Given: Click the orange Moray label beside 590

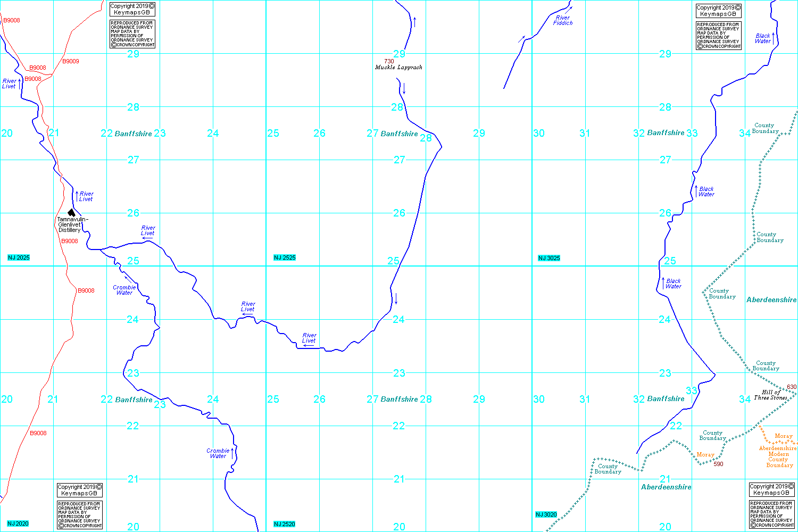Looking at the screenshot, I should point(705,454).
